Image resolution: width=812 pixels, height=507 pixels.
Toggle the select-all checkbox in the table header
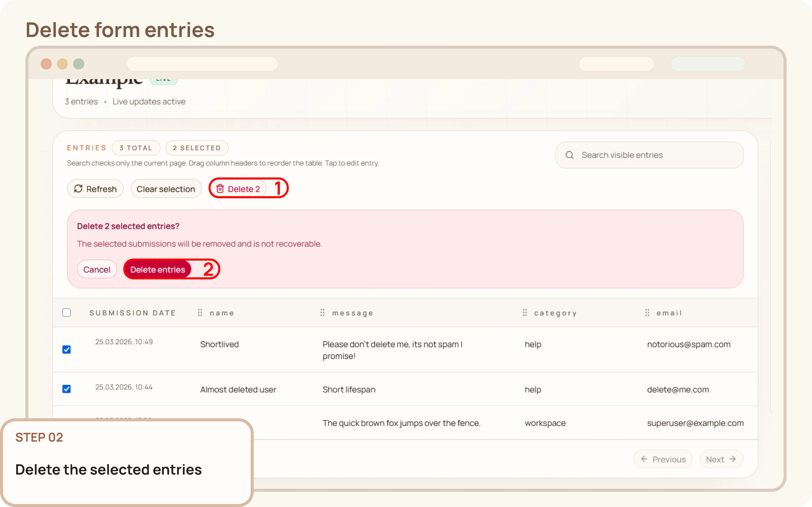tap(67, 312)
